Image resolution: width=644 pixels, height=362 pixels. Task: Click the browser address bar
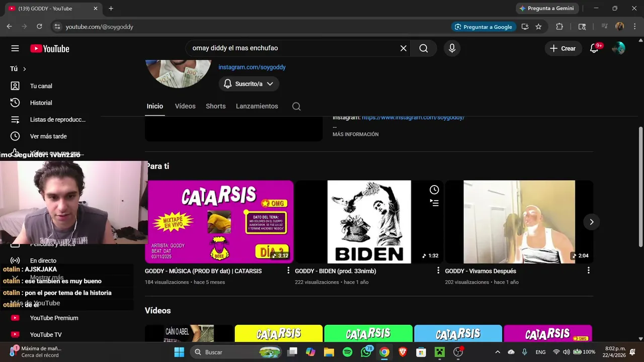tap(252, 27)
